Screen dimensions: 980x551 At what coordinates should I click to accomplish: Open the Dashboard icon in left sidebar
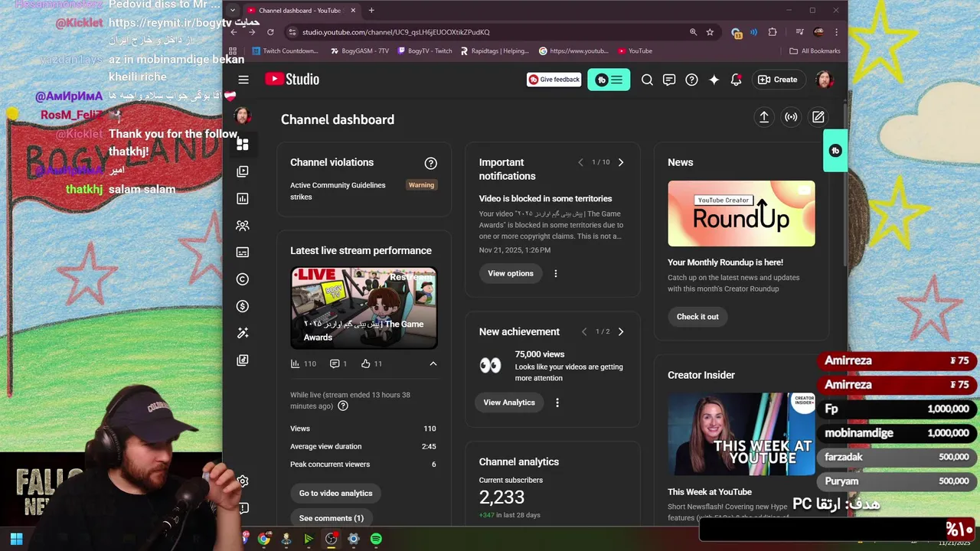coord(243,144)
